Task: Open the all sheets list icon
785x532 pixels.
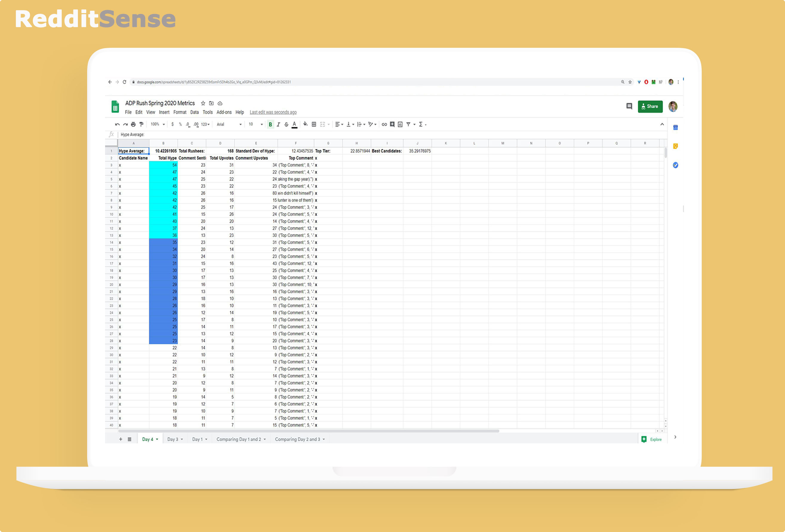Action: [x=129, y=439]
